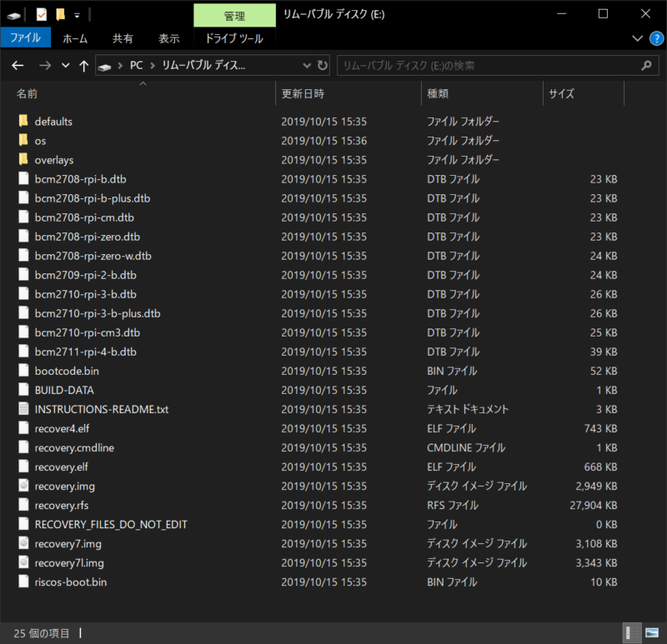
Task: Sort files by the 更新日時 column header
Action: 303,94
